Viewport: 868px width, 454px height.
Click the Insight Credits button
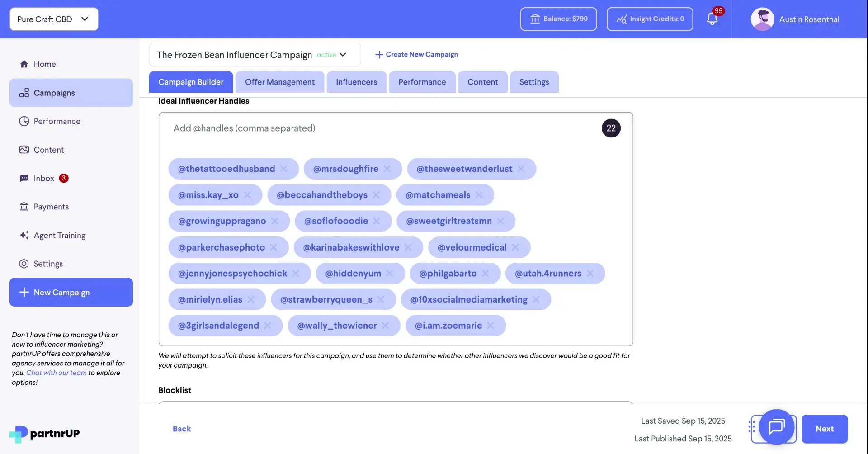650,19
